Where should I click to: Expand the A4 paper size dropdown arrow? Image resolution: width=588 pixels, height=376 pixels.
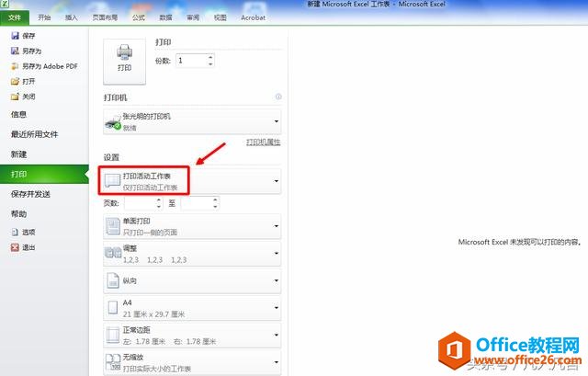coord(277,308)
